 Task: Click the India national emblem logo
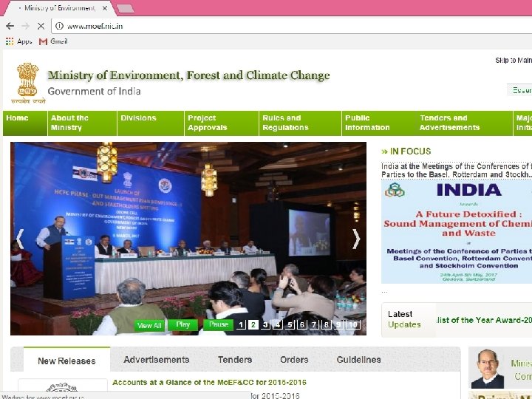point(28,83)
